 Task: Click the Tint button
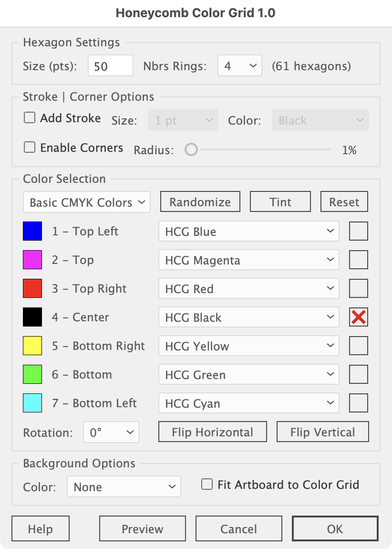click(x=280, y=202)
